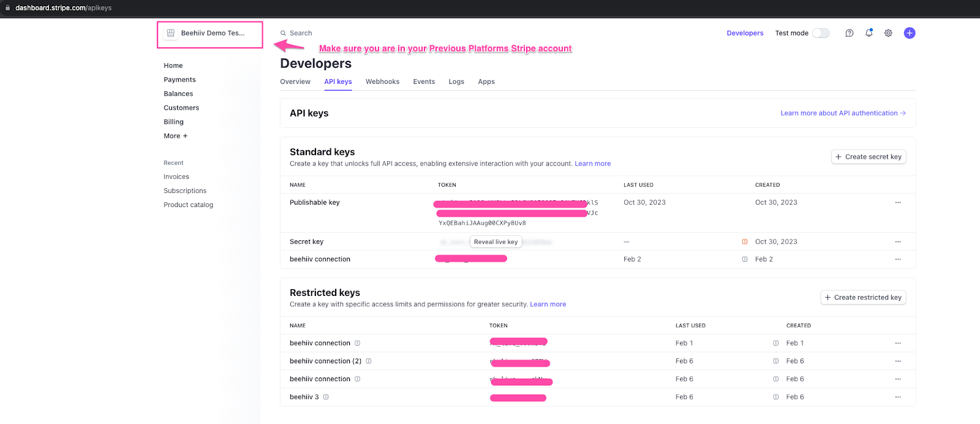Click the info icon before the Feb 2 created date
This screenshot has width=980, height=424.
tap(745, 259)
